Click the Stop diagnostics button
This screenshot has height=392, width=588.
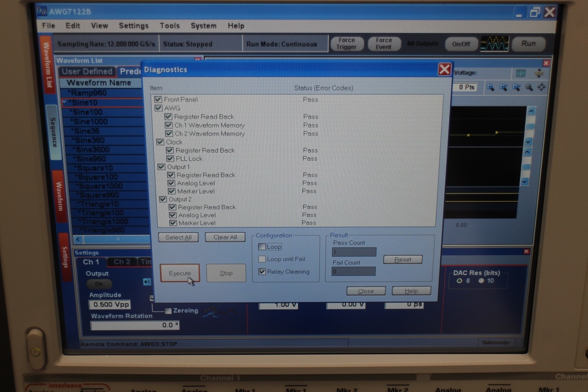226,273
